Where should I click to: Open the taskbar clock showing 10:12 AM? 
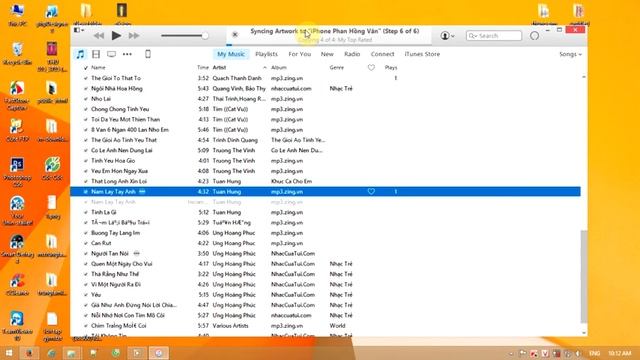[620, 353]
